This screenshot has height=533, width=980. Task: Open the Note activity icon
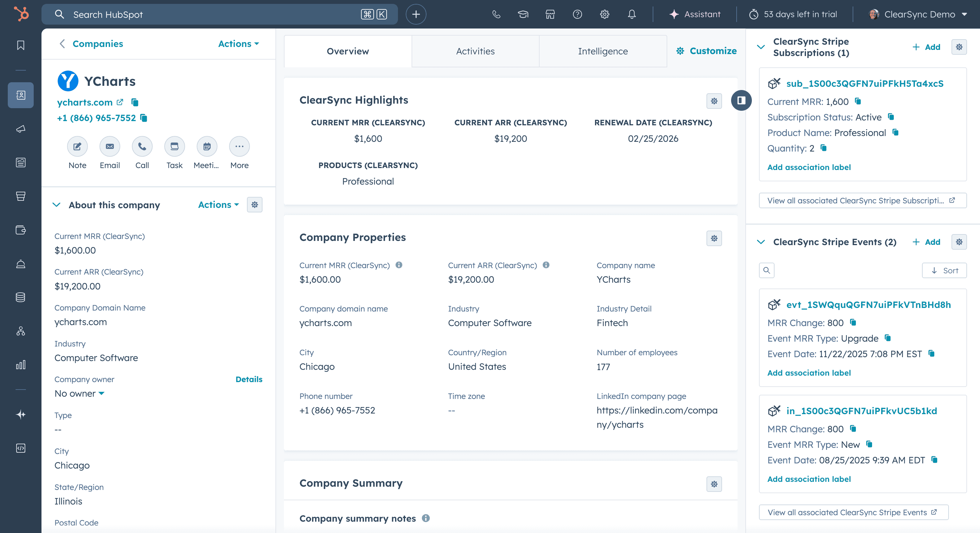pos(77,147)
